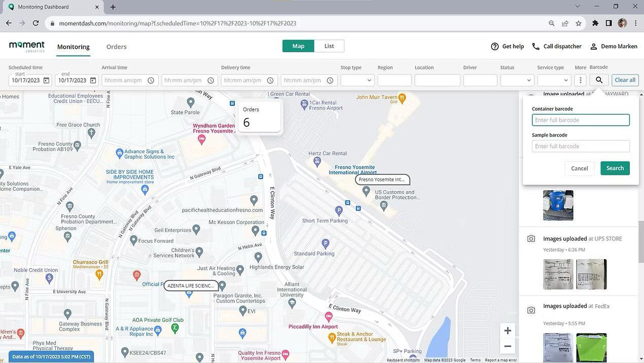Viewport: 644px width, 363px height.
Task: Expand the Service type dropdown
Action: point(554,80)
